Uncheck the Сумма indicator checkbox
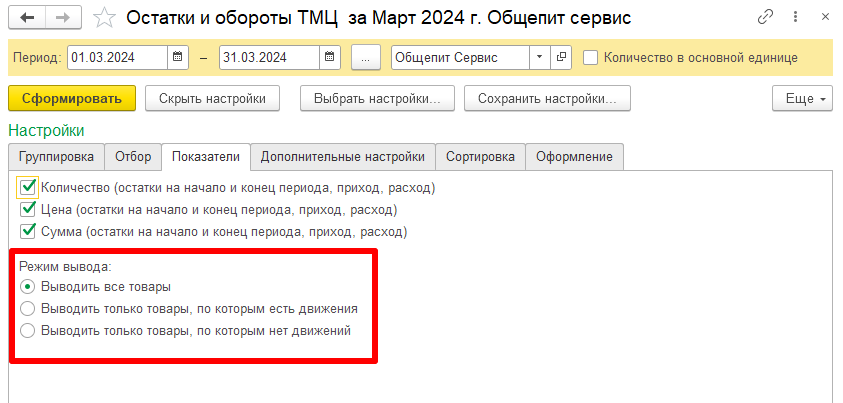The image size is (843, 403). click(x=28, y=232)
